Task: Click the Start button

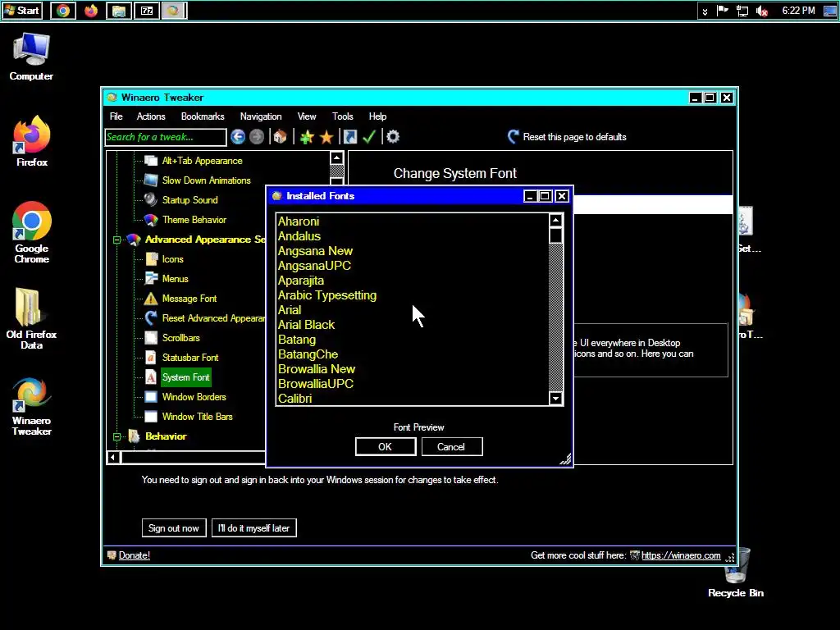Action: tap(22, 11)
